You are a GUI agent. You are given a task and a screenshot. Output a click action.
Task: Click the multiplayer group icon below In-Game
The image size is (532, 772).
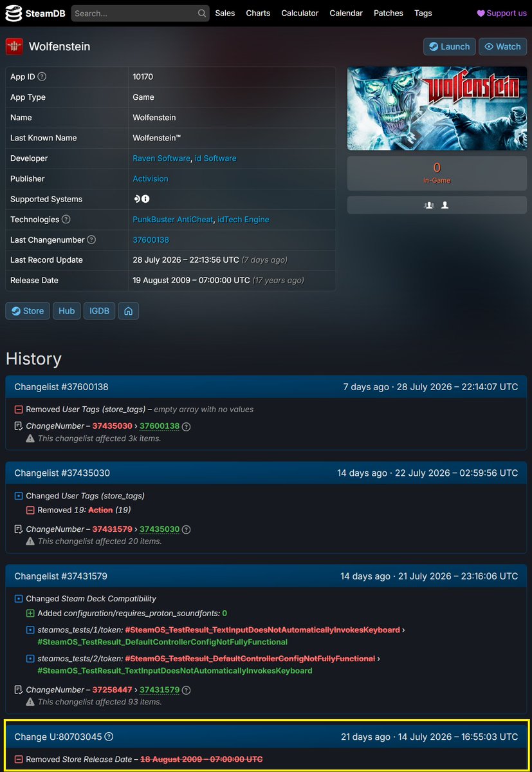pos(429,205)
